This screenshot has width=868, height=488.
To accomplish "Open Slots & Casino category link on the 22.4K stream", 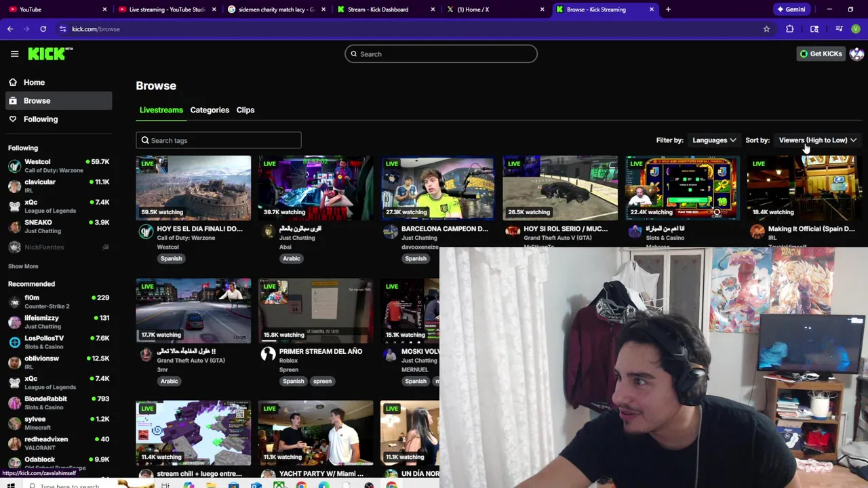I will (665, 238).
